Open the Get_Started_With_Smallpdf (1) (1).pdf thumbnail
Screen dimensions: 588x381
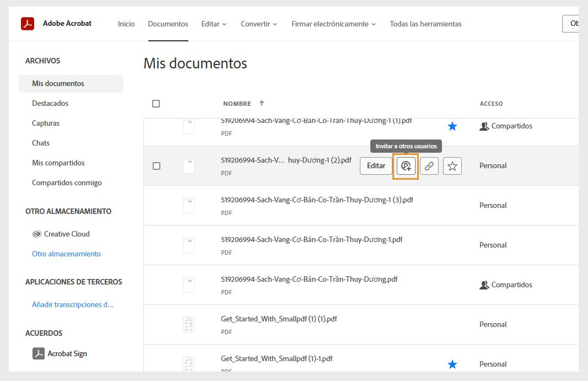pos(189,324)
